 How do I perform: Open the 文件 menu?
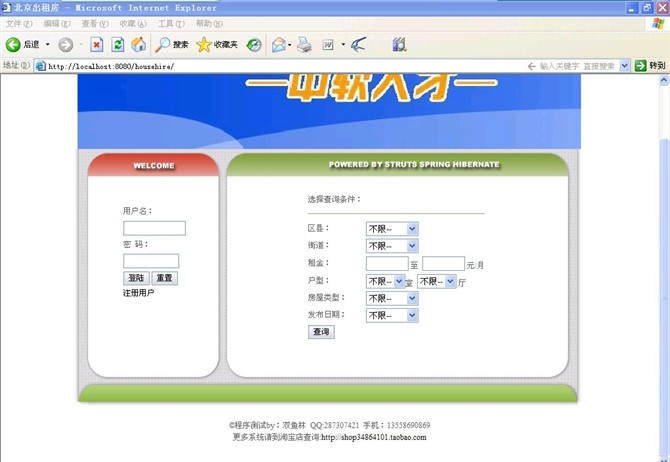coord(18,24)
